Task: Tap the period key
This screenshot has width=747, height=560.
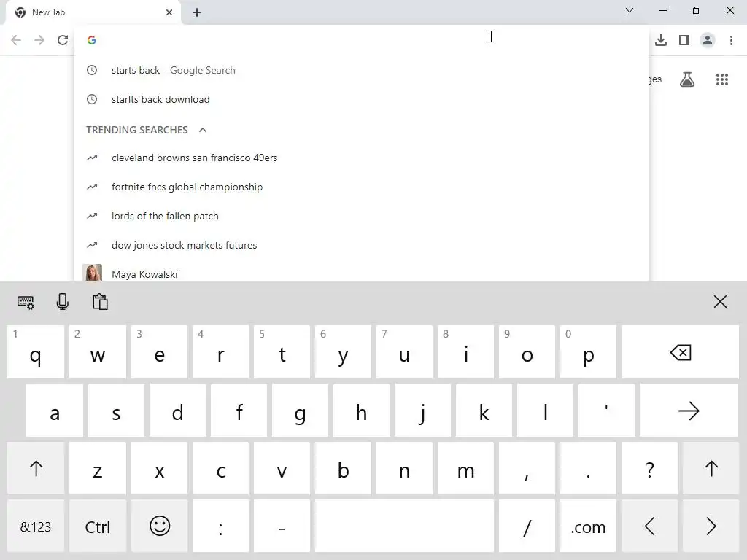Action: (589, 469)
